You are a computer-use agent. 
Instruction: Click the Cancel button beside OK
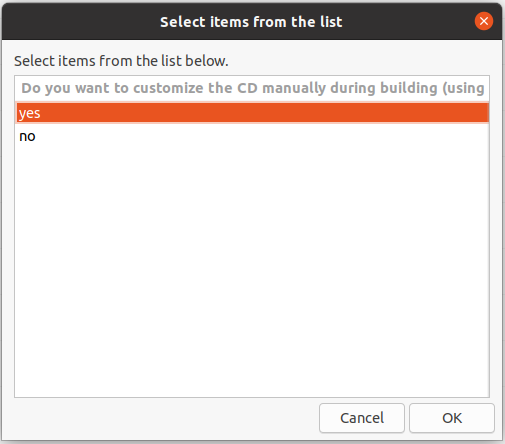[x=362, y=418]
